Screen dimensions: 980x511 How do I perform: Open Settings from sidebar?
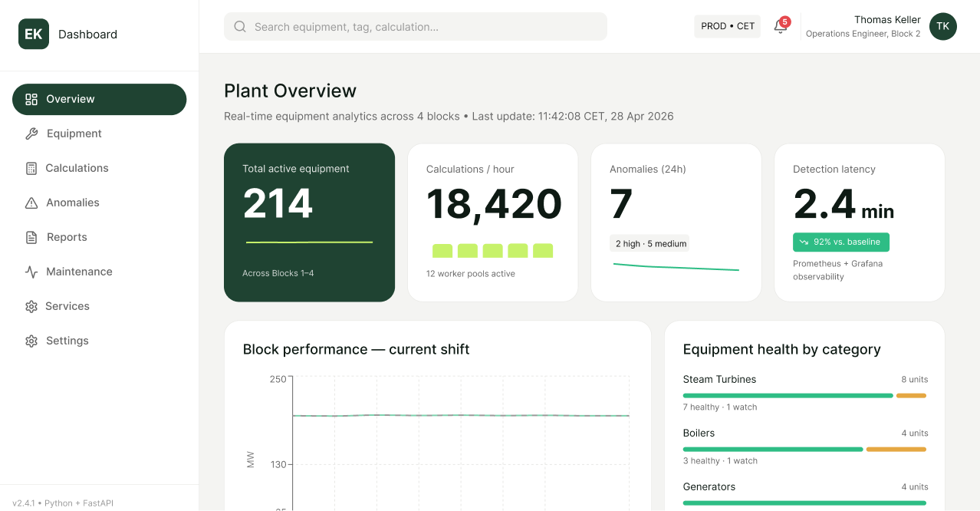100,341
